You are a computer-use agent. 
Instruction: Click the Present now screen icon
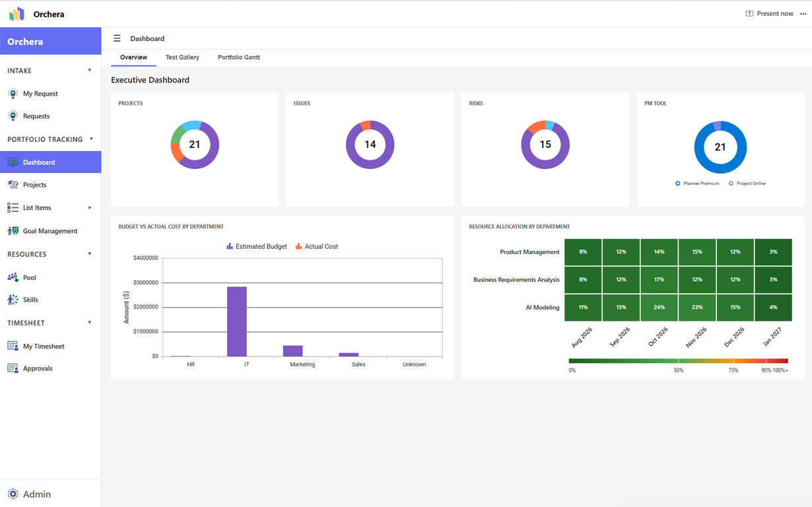[x=749, y=13]
